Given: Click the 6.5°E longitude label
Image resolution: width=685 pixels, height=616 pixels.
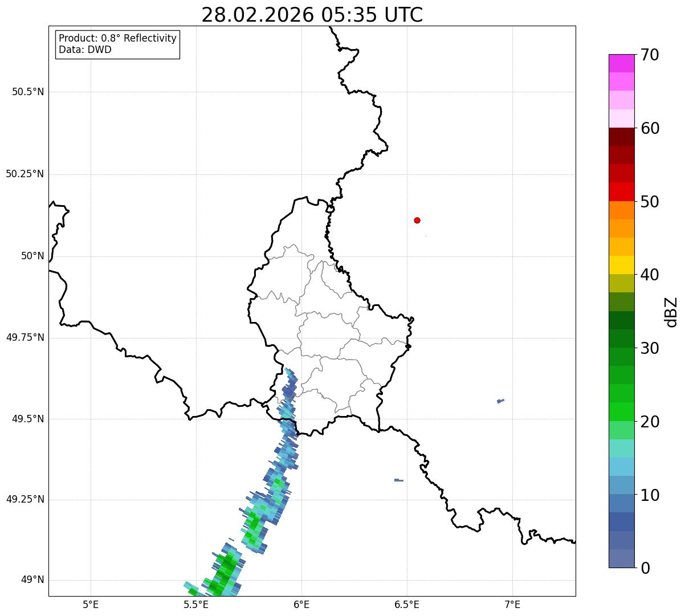Looking at the screenshot, I should (407, 604).
